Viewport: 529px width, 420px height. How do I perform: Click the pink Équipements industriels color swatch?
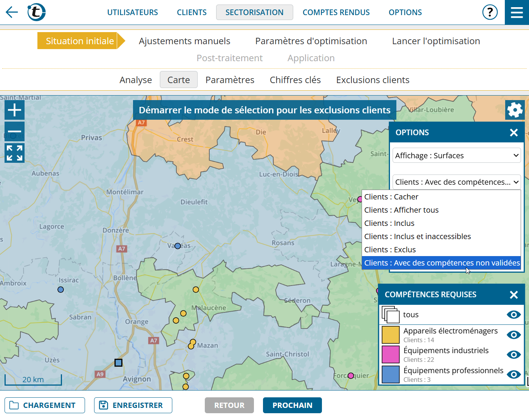pyautogui.click(x=390, y=355)
